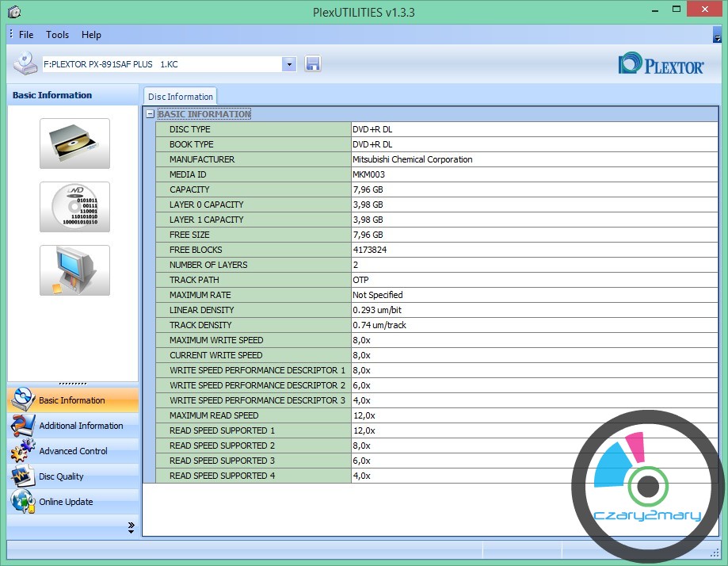
Task: Click the optical drive information icon
Action: coord(74,143)
